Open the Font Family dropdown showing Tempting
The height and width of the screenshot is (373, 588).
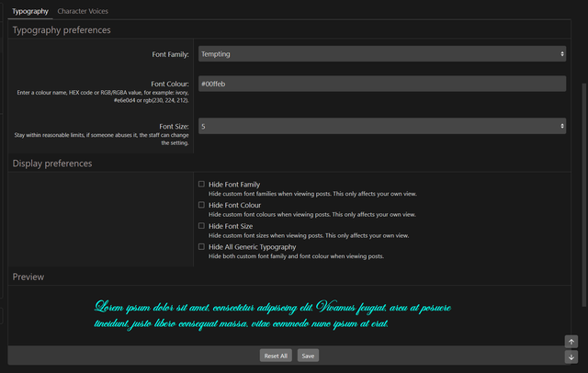pos(382,54)
